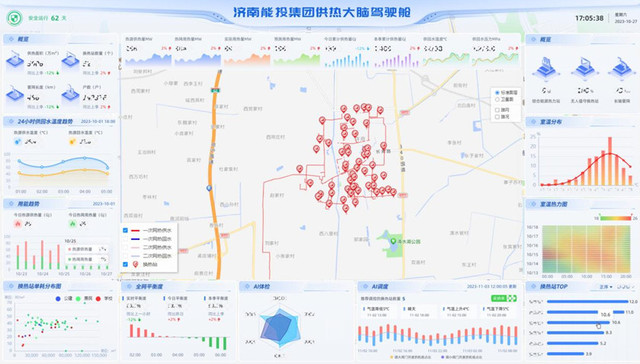Click the 李水湖公园 map location pin
Image resolution: width=640 pixels, height=364 pixels.
(393, 241)
